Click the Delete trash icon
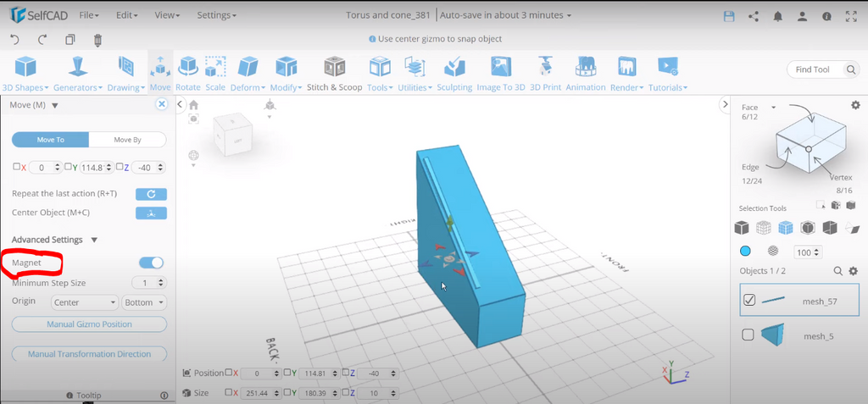 tap(98, 39)
